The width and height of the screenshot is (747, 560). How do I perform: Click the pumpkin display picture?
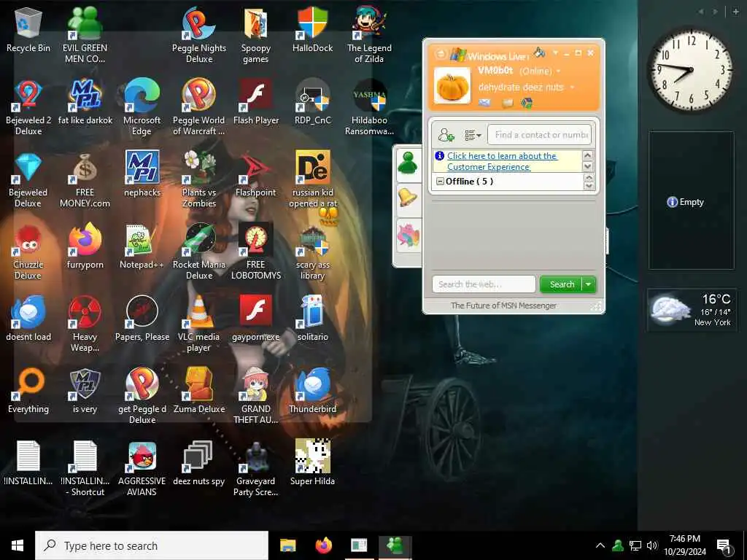452,86
